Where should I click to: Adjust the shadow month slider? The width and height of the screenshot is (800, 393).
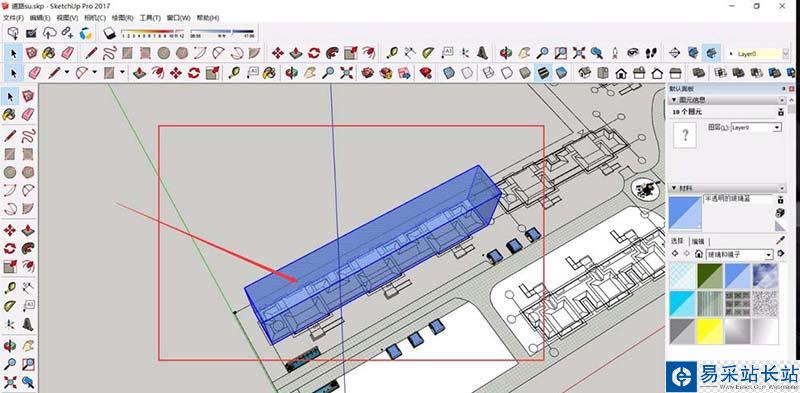tap(152, 34)
